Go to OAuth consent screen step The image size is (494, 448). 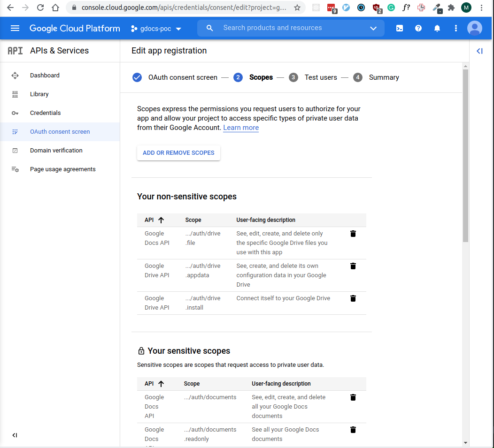(175, 77)
